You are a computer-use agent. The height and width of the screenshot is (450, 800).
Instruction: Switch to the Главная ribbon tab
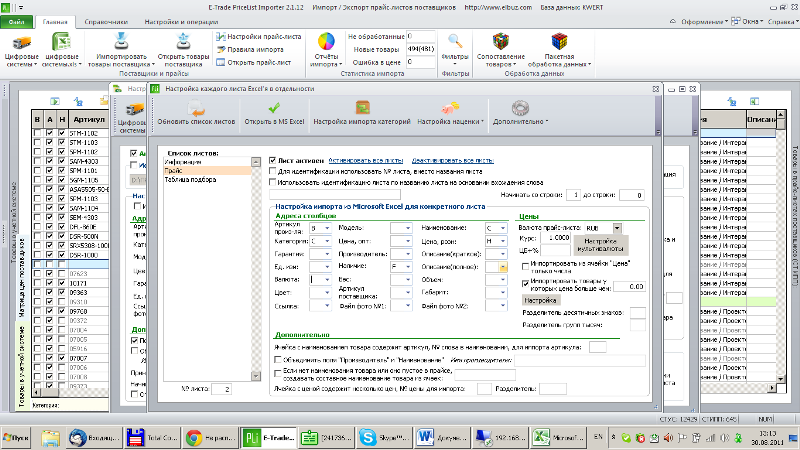55,22
